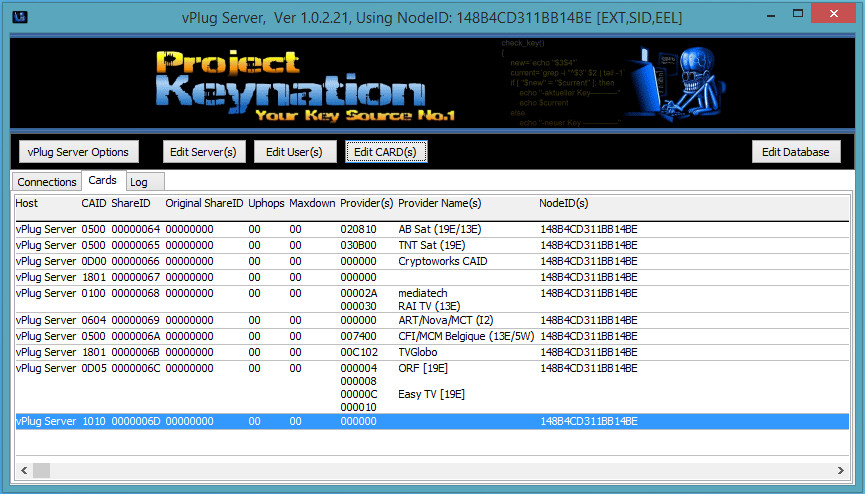Click the horizontal scrollbar thumb
The height and width of the screenshot is (494, 865).
[x=41, y=470]
